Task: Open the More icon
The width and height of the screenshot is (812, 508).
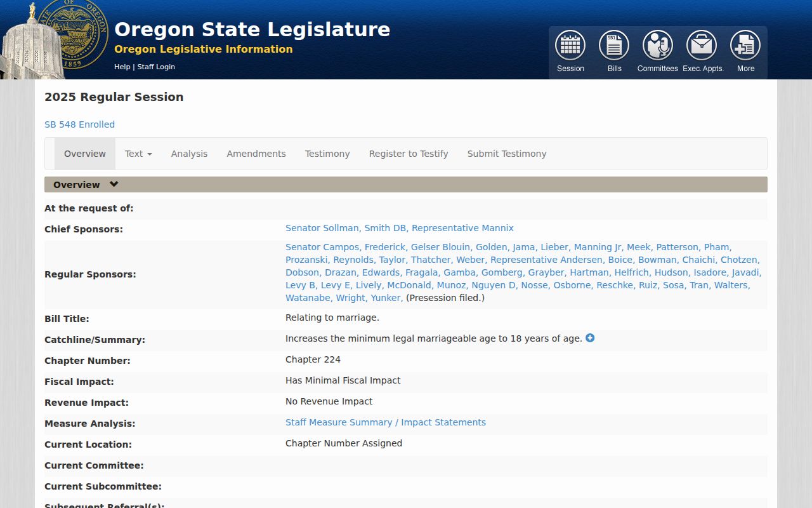Action: click(745, 46)
